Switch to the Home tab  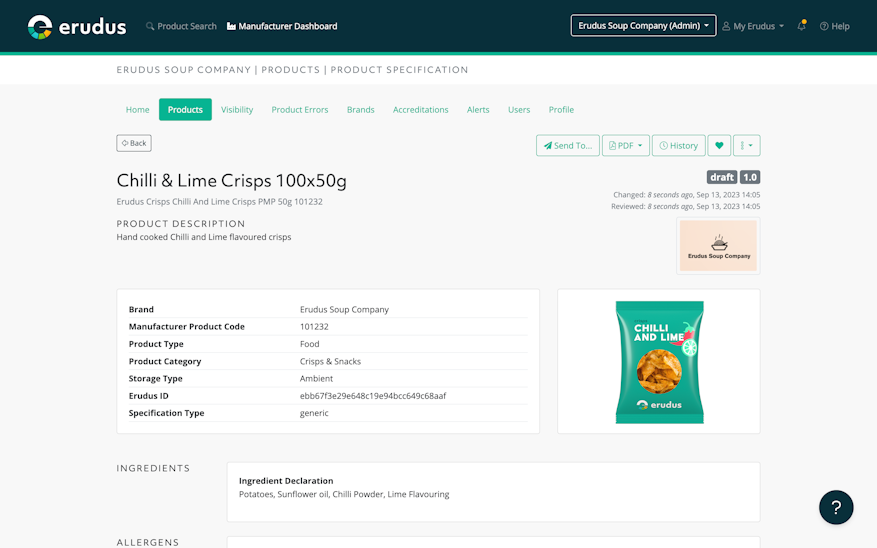click(x=138, y=110)
